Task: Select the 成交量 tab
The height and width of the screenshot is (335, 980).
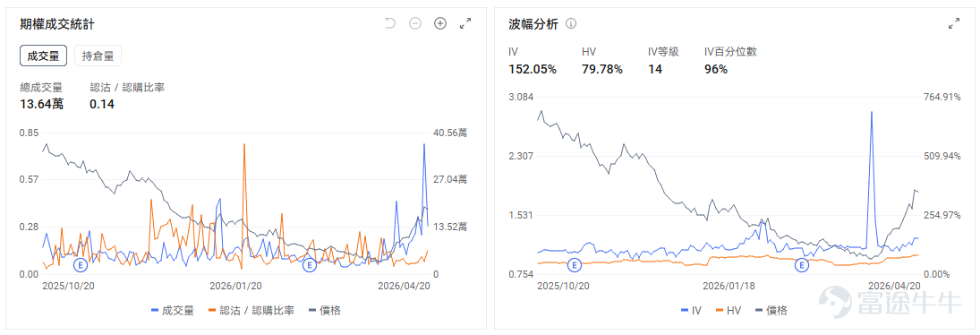Action: click(x=43, y=56)
